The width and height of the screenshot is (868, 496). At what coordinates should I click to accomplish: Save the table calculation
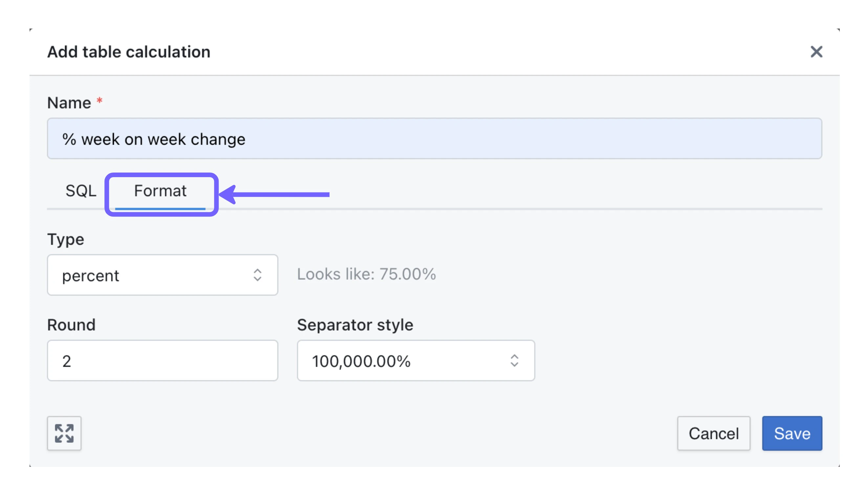pos(792,433)
